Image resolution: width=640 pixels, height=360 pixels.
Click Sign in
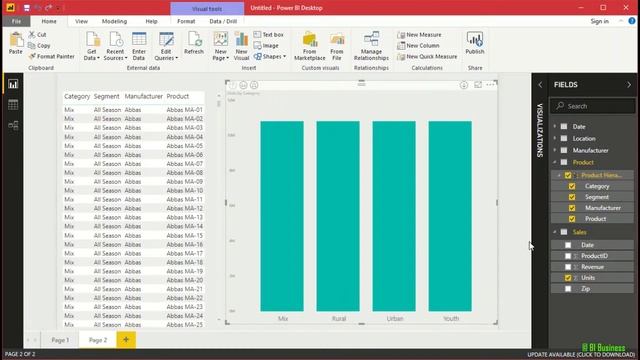(x=600, y=21)
